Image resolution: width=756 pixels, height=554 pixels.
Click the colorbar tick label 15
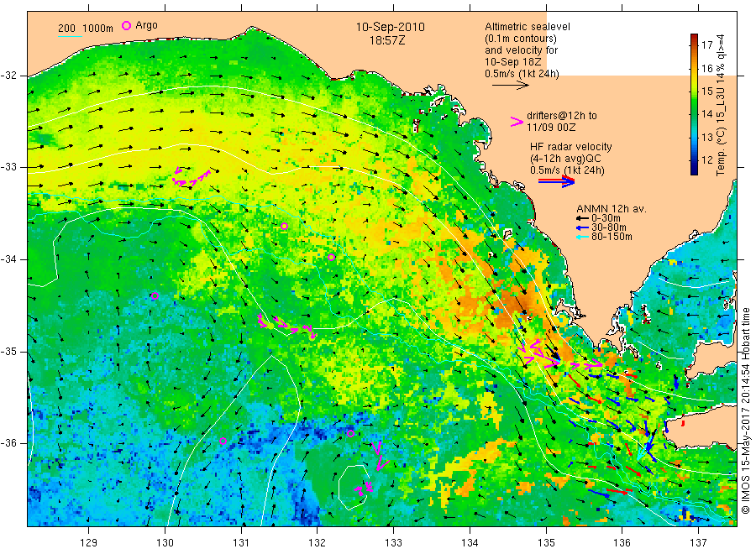(x=706, y=91)
